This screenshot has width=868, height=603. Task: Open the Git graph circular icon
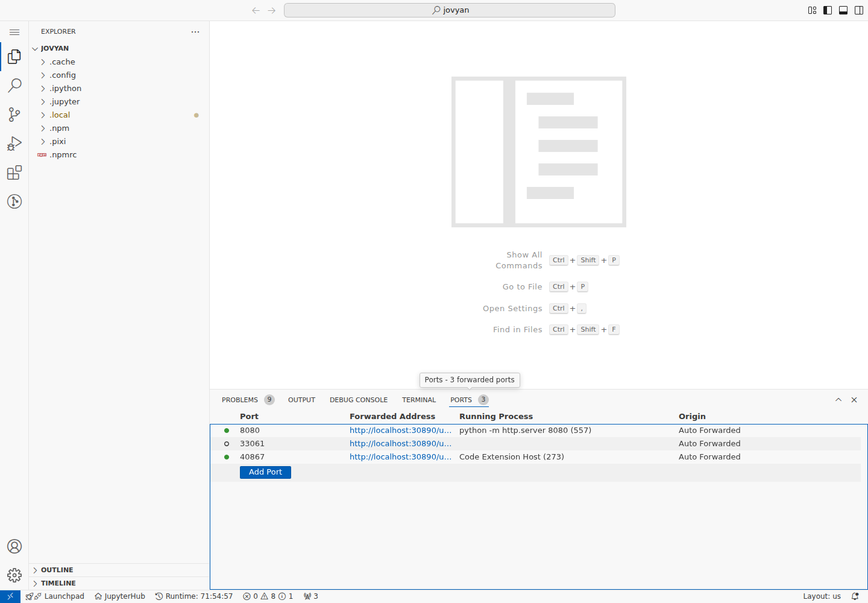(14, 201)
